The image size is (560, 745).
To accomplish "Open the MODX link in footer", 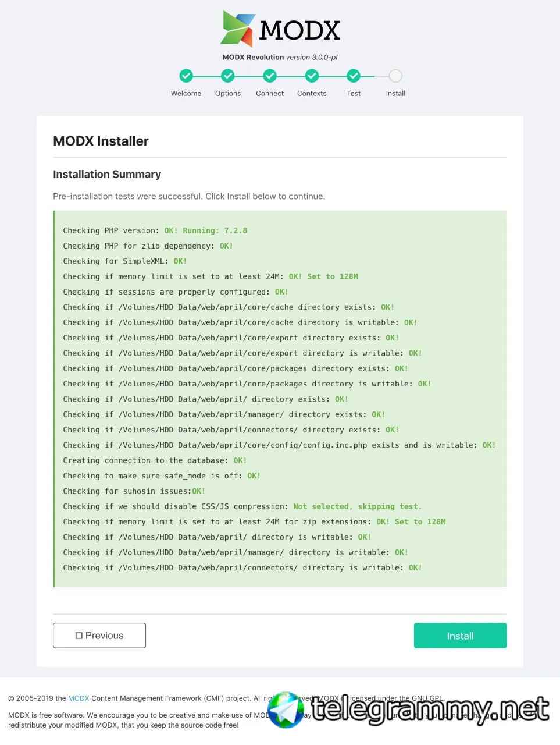I will tap(79, 698).
